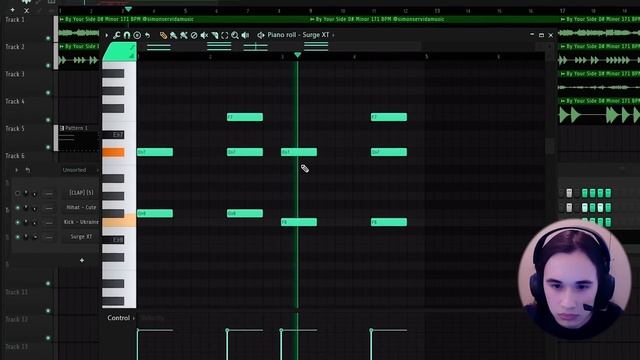
Task: Toggle Track 1 mute dot in playlist
Action: [x=48, y=38]
